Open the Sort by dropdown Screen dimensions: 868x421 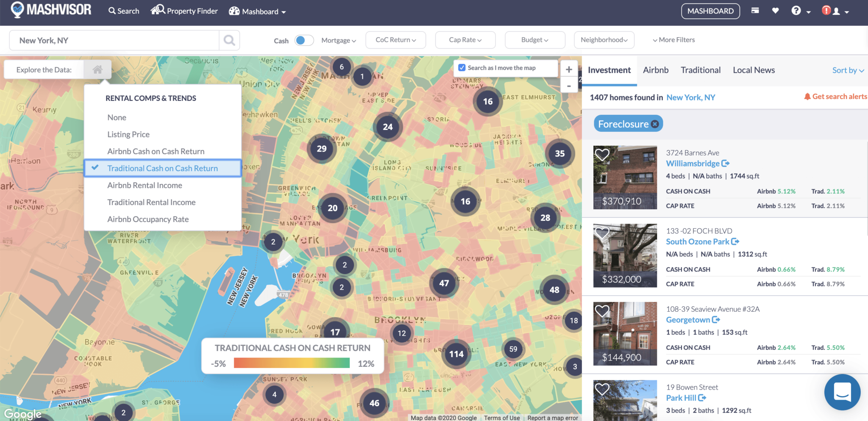click(x=848, y=70)
